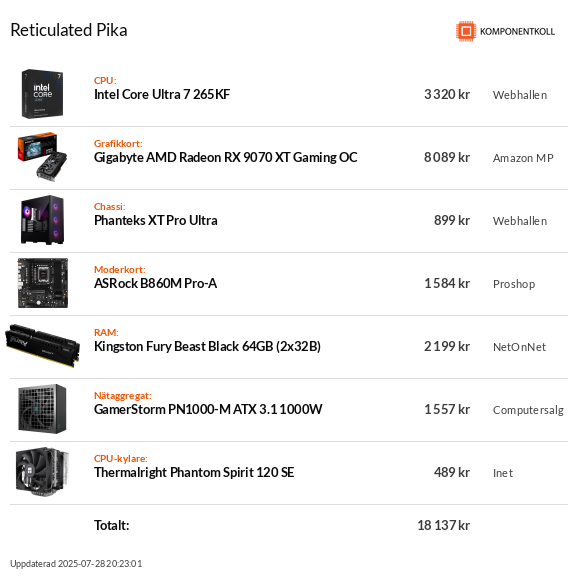Visit the Amazon MP store link

click(523, 158)
